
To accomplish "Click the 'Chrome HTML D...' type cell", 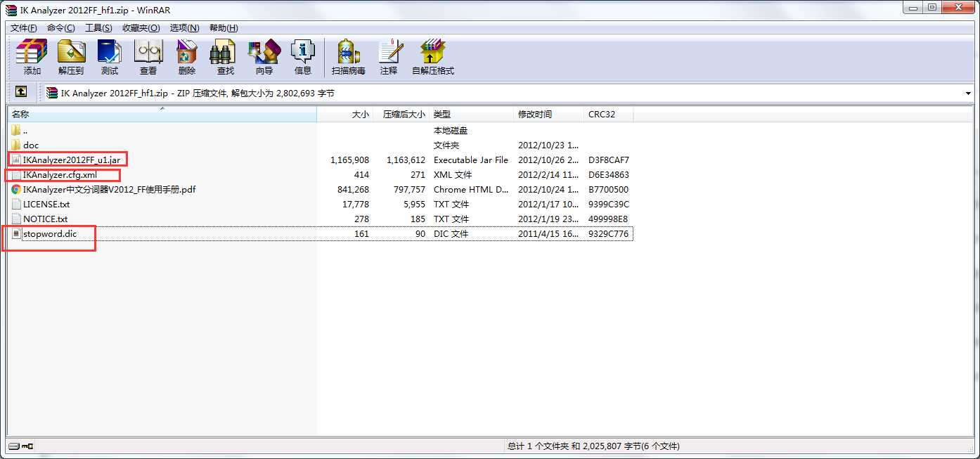I will tap(471, 190).
